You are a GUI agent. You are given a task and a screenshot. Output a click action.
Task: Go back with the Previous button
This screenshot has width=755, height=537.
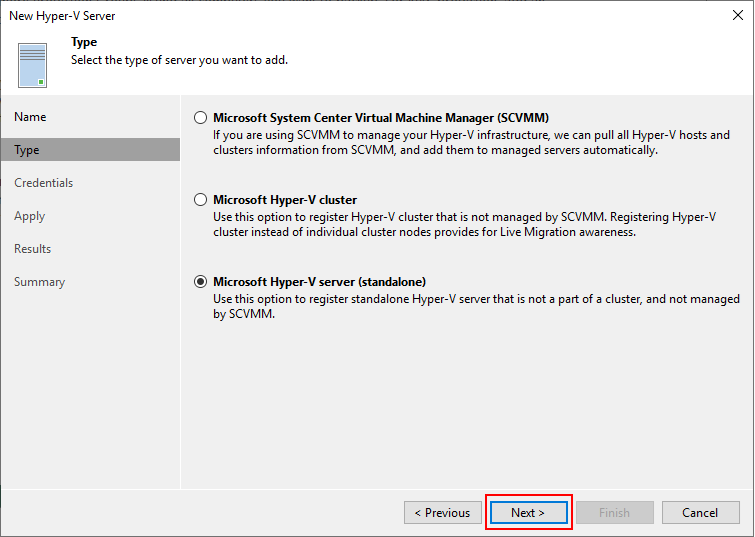tap(443, 512)
